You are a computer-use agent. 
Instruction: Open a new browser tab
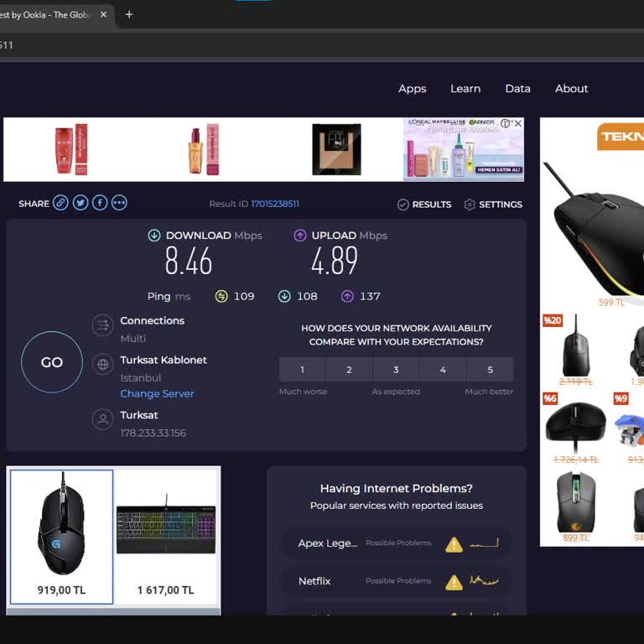pyautogui.click(x=129, y=14)
